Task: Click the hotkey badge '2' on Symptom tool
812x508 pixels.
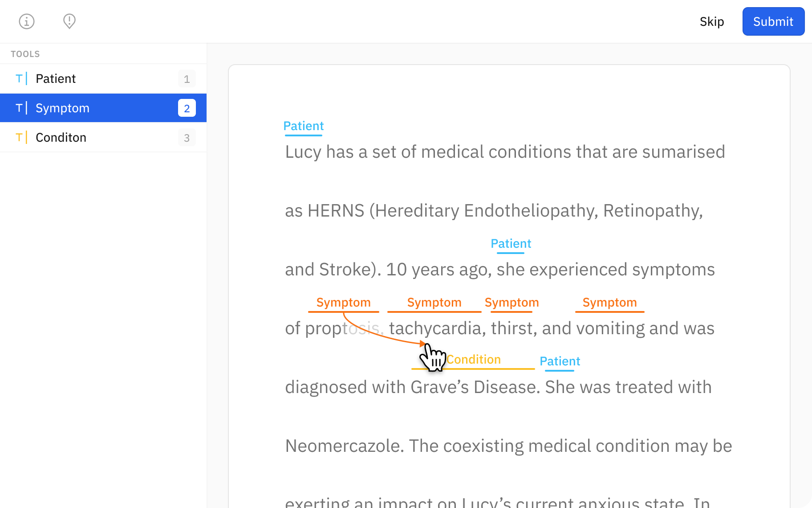Action: click(x=187, y=108)
